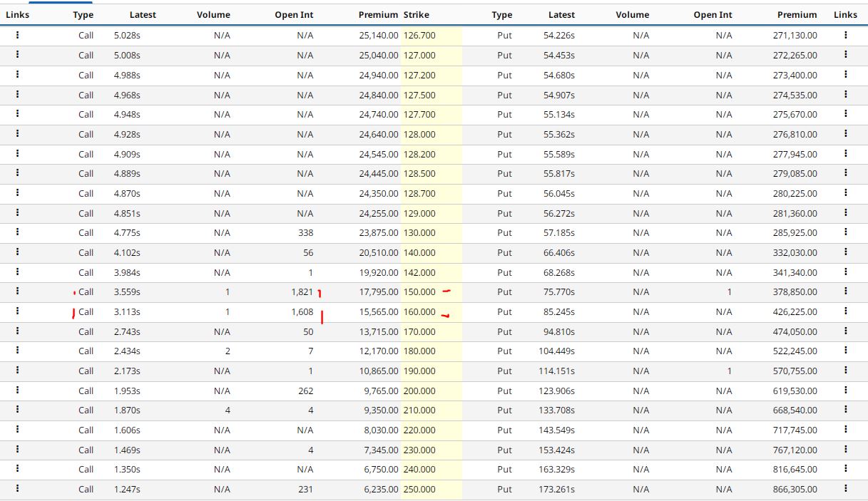Click right three-dot menu on 180.000 put row
Image resolution: width=868 pixels, height=501 pixels.
[x=845, y=351]
